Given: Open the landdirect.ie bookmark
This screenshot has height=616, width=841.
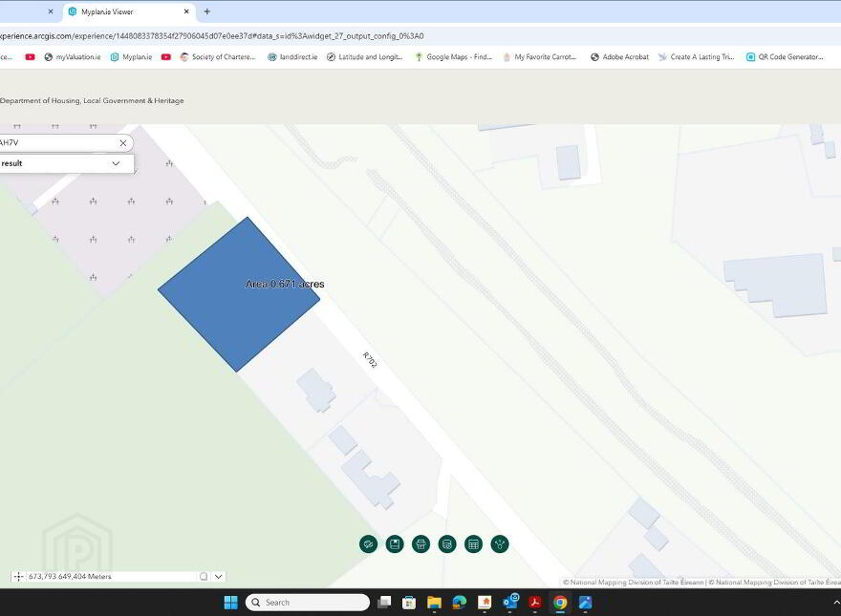Looking at the screenshot, I should [292, 57].
